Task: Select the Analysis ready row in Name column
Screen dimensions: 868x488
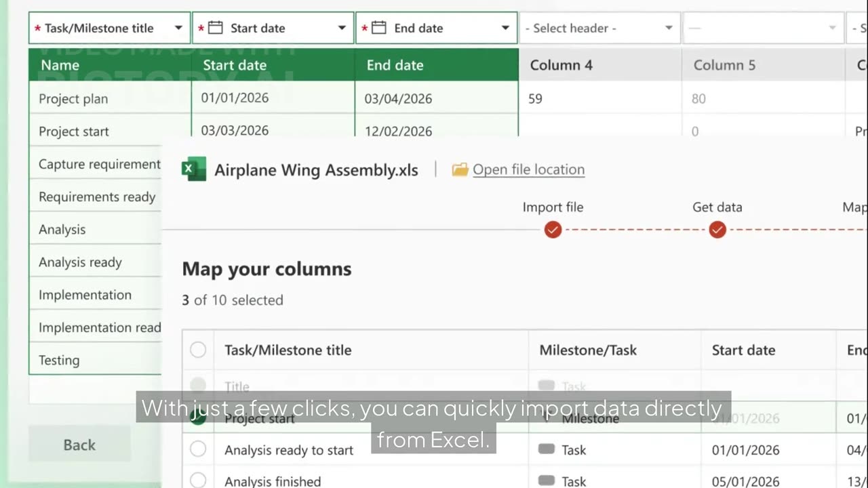Action: coord(96,262)
